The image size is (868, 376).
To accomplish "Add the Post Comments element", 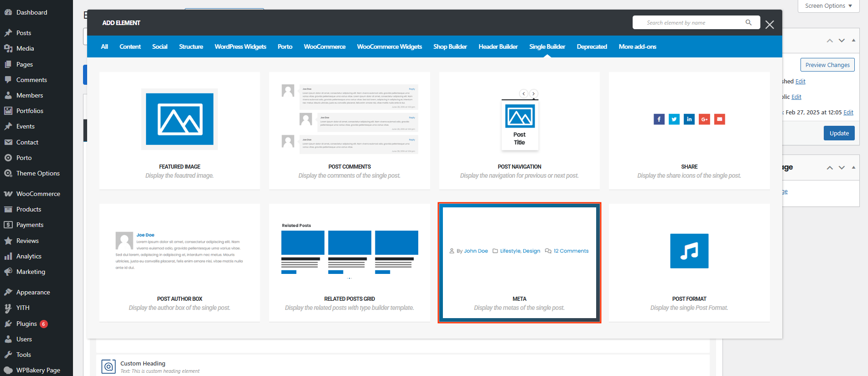I will pos(349,130).
